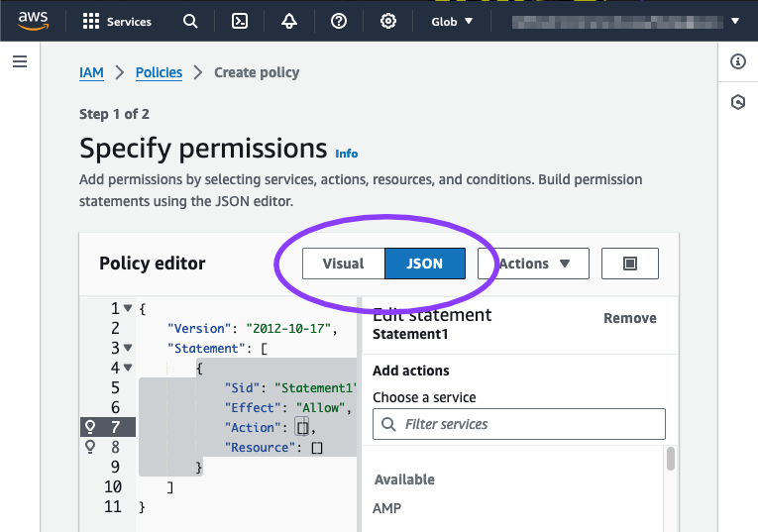Launch CloudShell from the top bar
The width and height of the screenshot is (758, 532).
click(240, 21)
